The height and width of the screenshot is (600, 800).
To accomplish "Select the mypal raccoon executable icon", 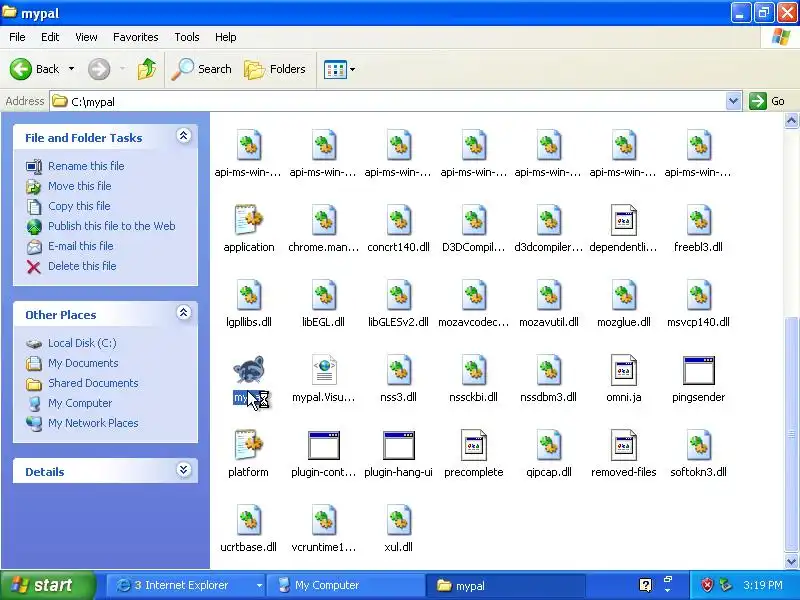I will pyautogui.click(x=248, y=370).
